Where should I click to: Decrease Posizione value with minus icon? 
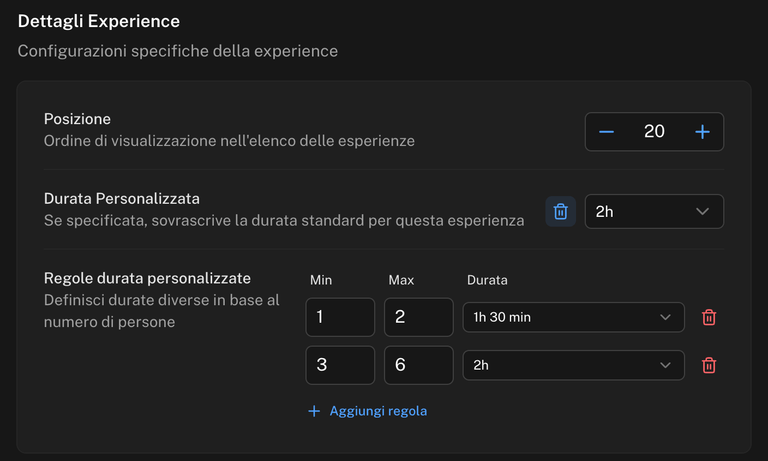pos(606,132)
